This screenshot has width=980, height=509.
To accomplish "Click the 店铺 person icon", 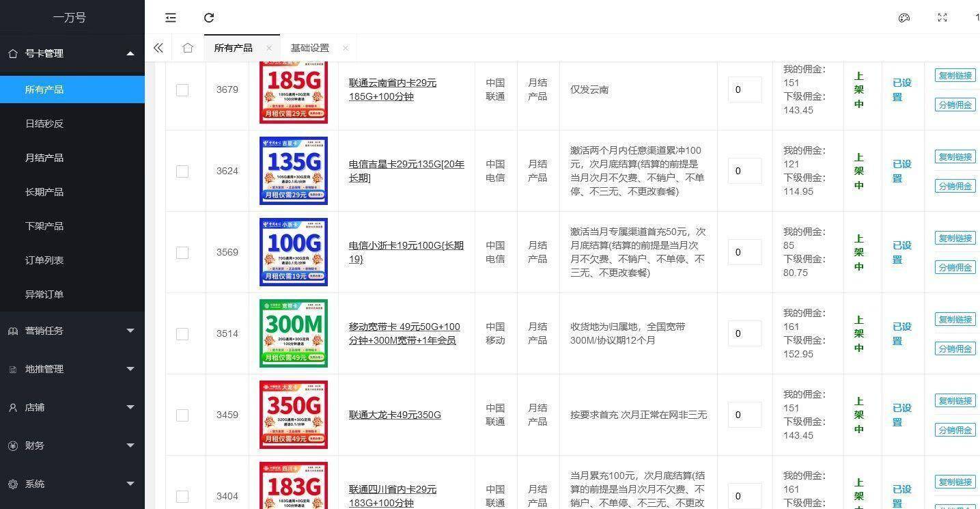I will click(13, 407).
